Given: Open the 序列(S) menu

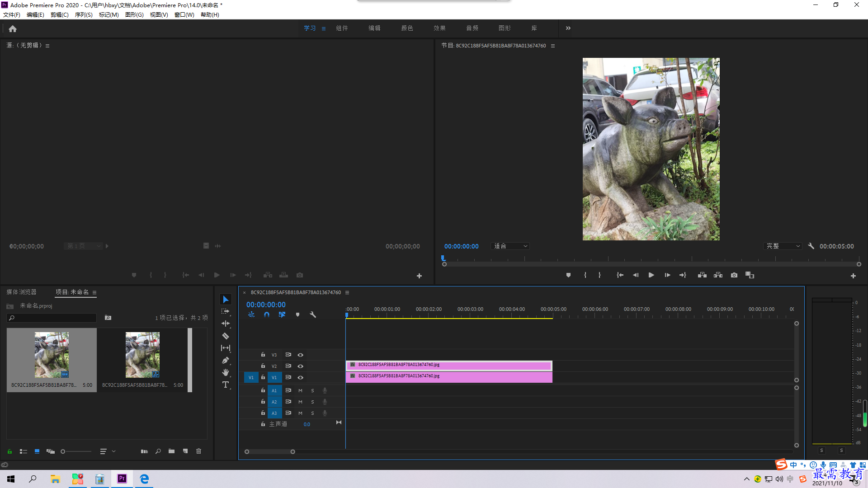Looking at the screenshot, I should coord(84,14).
